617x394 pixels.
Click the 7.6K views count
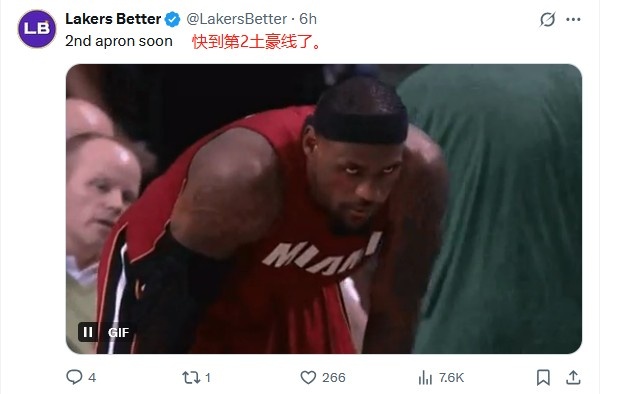pyautogui.click(x=451, y=378)
